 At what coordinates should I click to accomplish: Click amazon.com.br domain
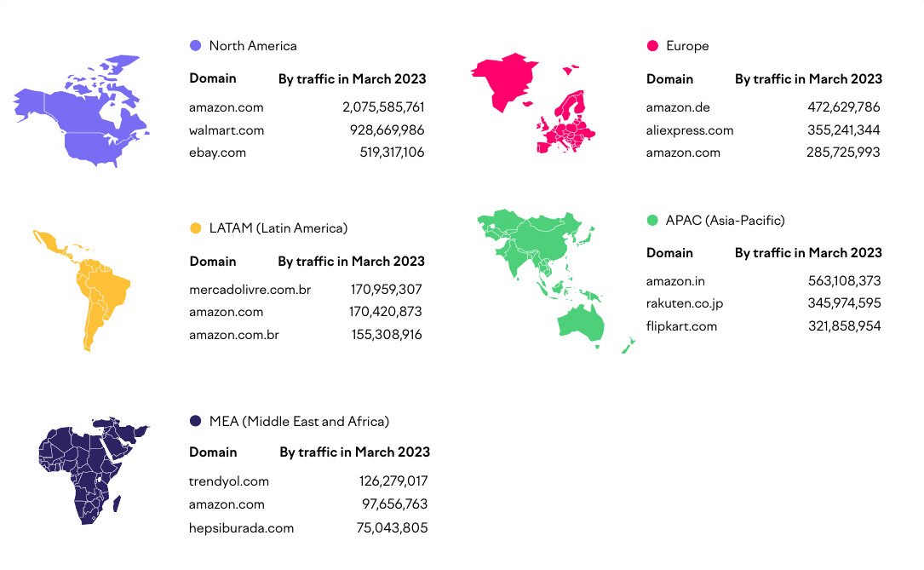(234, 335)
